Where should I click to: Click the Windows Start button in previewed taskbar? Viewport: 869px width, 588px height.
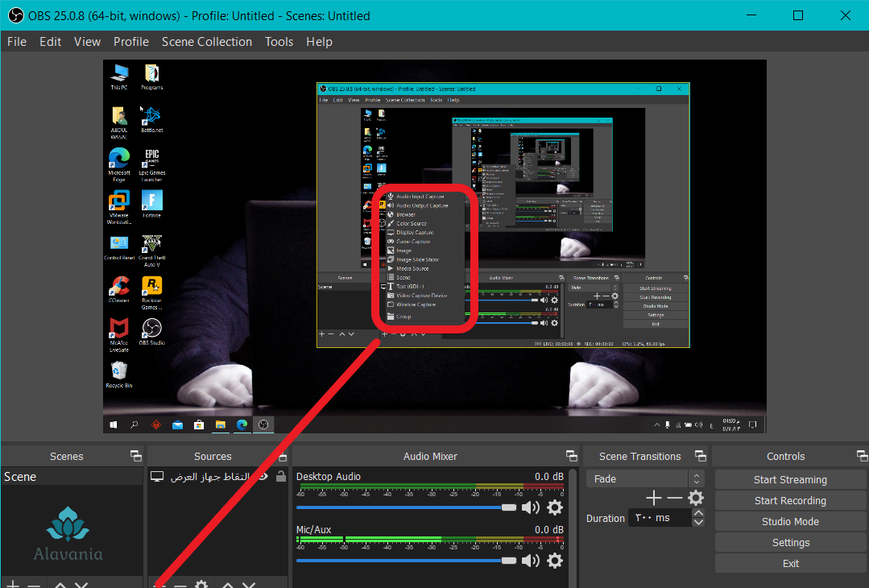[x=114, y=425]
